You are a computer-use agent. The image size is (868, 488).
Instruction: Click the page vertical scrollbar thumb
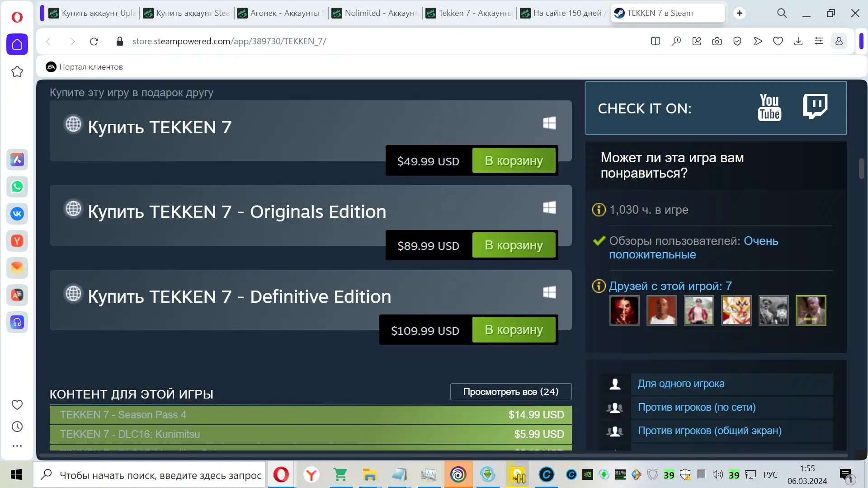(862, 169)
